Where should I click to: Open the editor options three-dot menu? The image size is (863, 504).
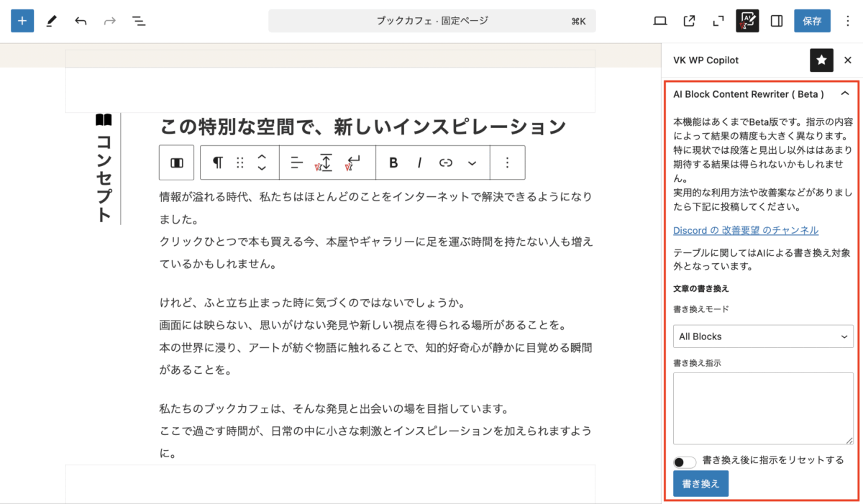(848, 21)
